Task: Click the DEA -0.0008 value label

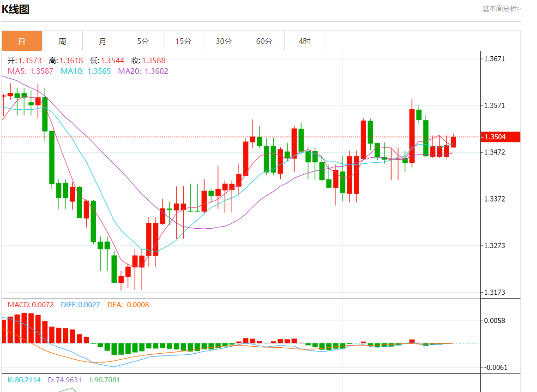Action: tap(128, 305)
